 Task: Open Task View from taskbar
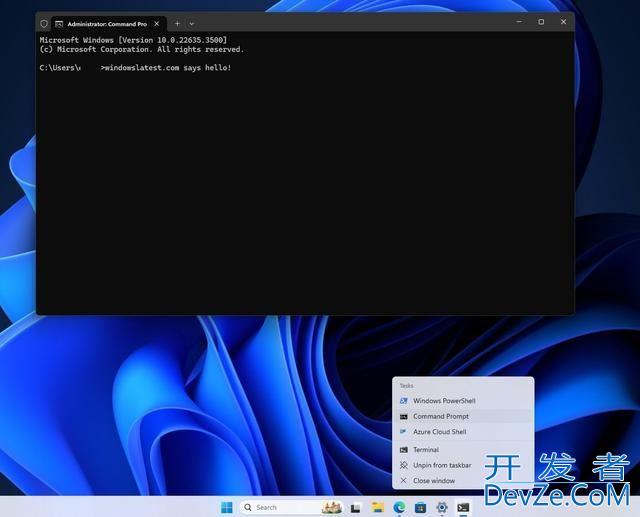point(356,508)
